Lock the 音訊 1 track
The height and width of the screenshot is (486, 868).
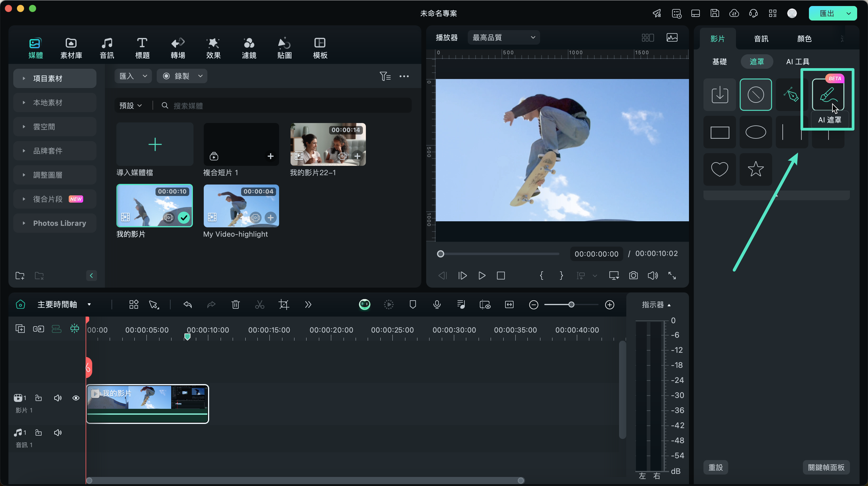pos(38,432)
